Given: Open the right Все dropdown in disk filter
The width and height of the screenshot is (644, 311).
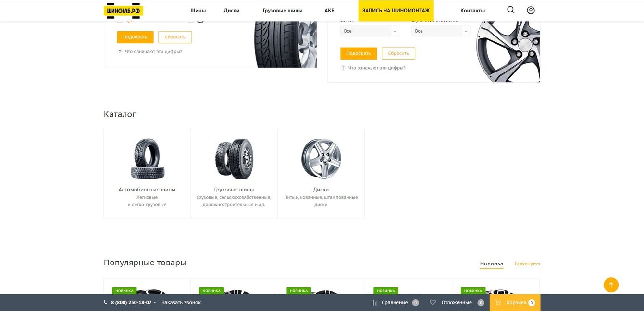Looking at the screenshot, I should (x=441, y=31).
